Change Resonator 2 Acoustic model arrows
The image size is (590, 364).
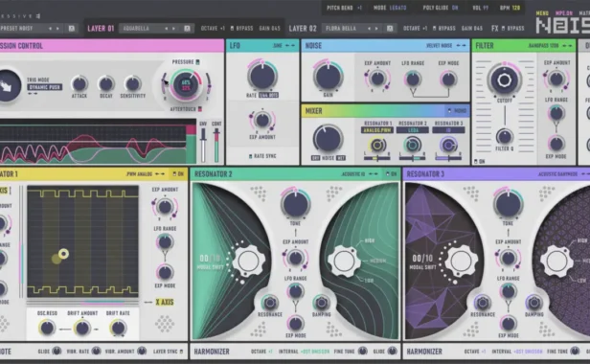373,174
